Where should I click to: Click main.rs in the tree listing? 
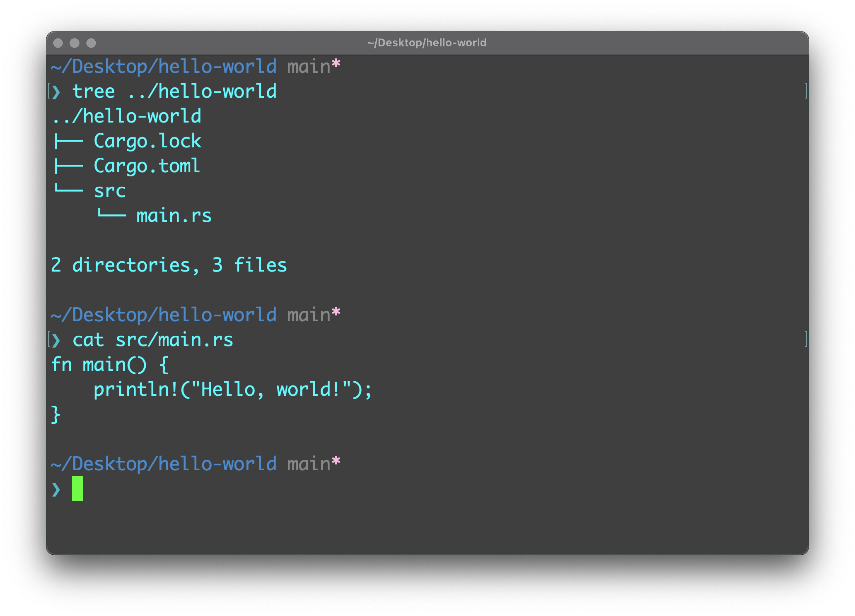click(174, 216)
